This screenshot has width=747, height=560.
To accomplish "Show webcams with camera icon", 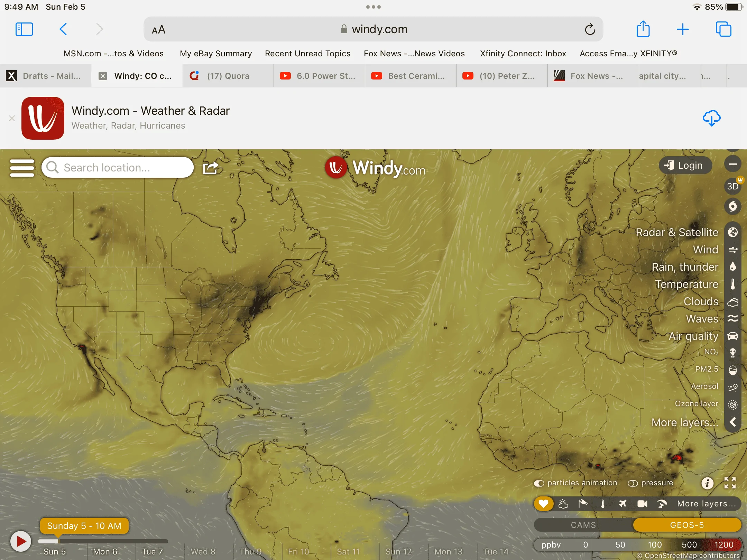I will (x=642, y=504).
